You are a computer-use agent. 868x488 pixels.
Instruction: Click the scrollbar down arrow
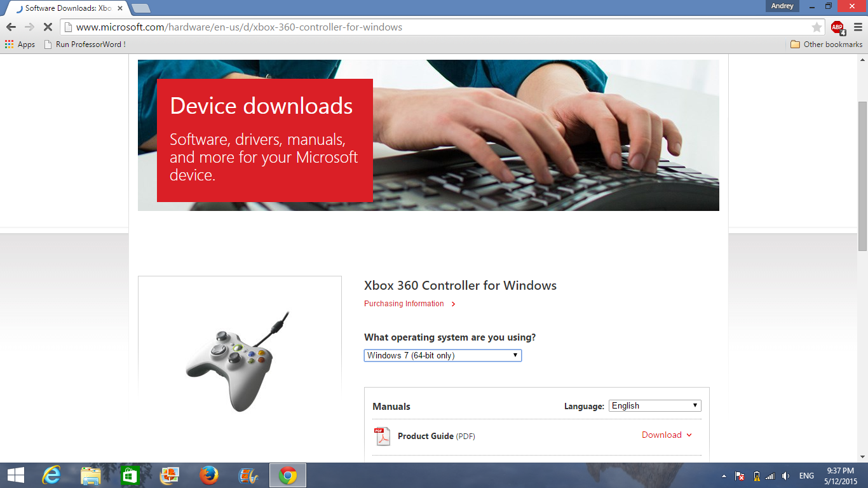tap(862, 457)
